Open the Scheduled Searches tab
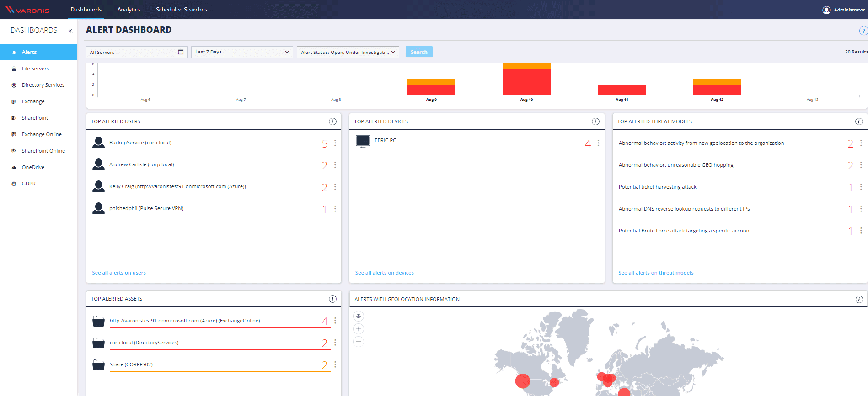 point(182,10)
